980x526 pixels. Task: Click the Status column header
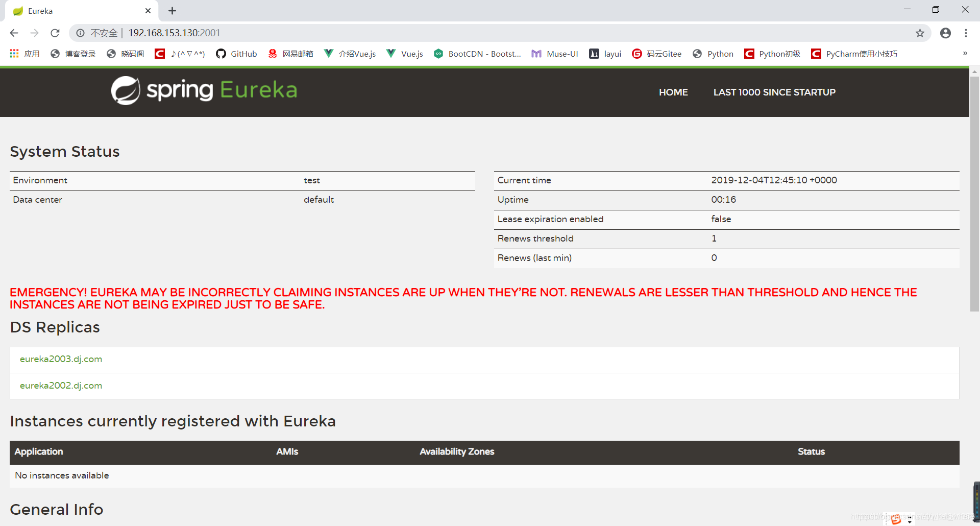point(811,452)
